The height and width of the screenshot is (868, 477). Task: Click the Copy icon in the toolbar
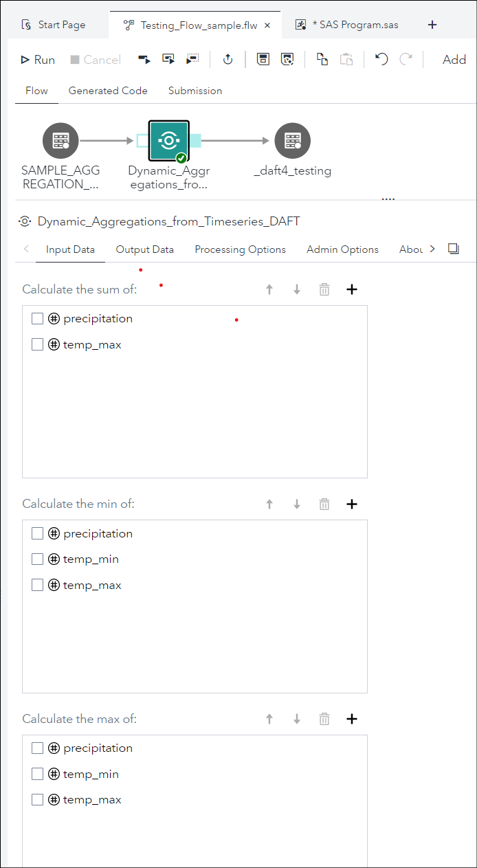click(322, 59)
